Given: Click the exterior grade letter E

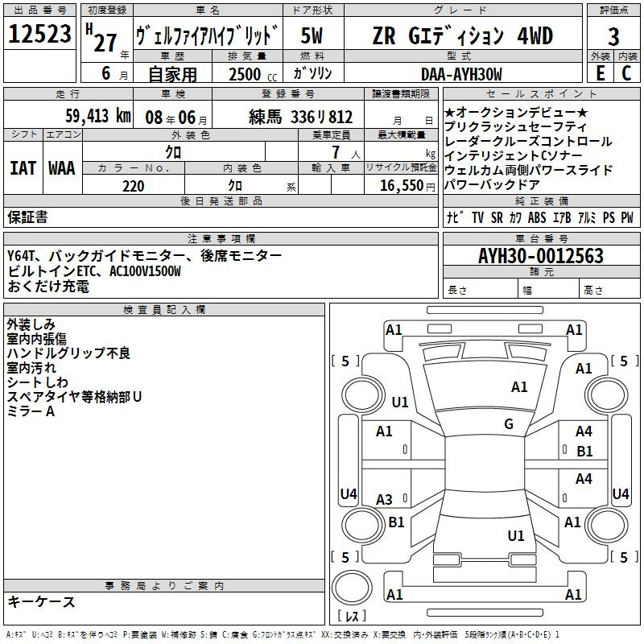Looking at the screenshot, I should point(600,73).
